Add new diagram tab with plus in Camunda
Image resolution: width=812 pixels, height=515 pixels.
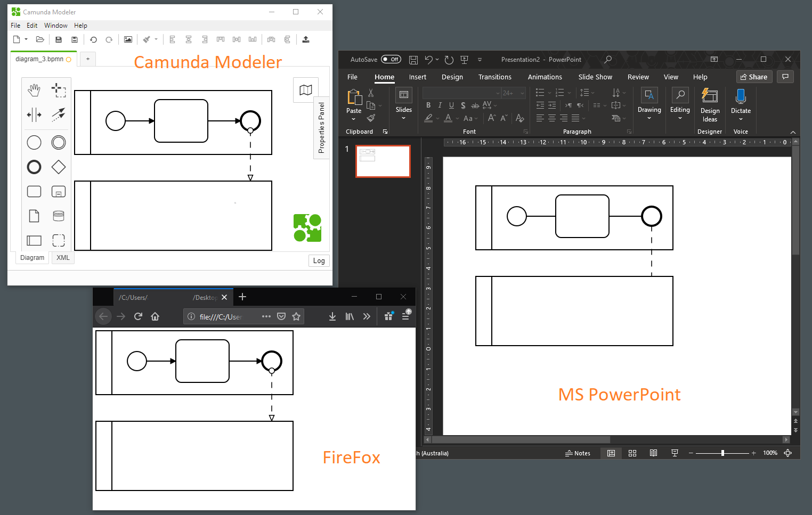tap(88, 59)
